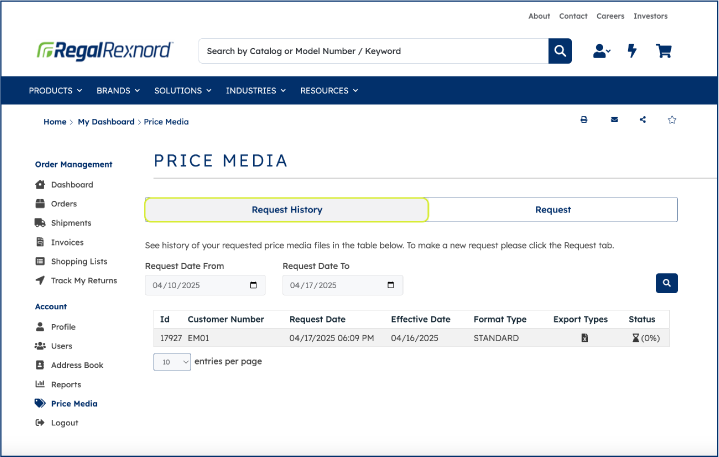Viewport: 719px width, 457px height.
Task: Click the Request Date column header
Action: (x=317, y=319)
